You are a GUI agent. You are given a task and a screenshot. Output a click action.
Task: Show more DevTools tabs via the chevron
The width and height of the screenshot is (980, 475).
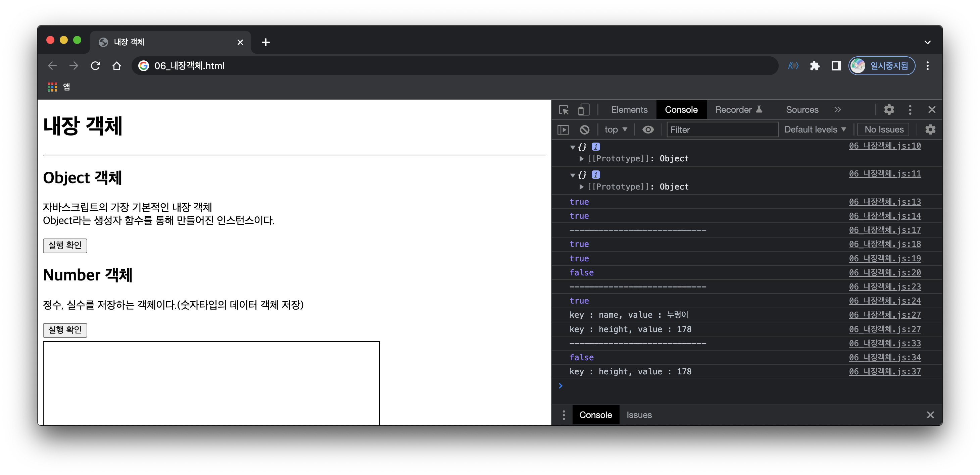click(x=837, y=110)
